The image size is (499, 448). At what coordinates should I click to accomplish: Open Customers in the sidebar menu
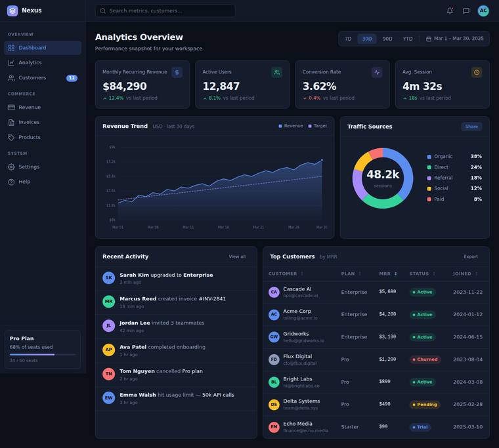[43, 78]
